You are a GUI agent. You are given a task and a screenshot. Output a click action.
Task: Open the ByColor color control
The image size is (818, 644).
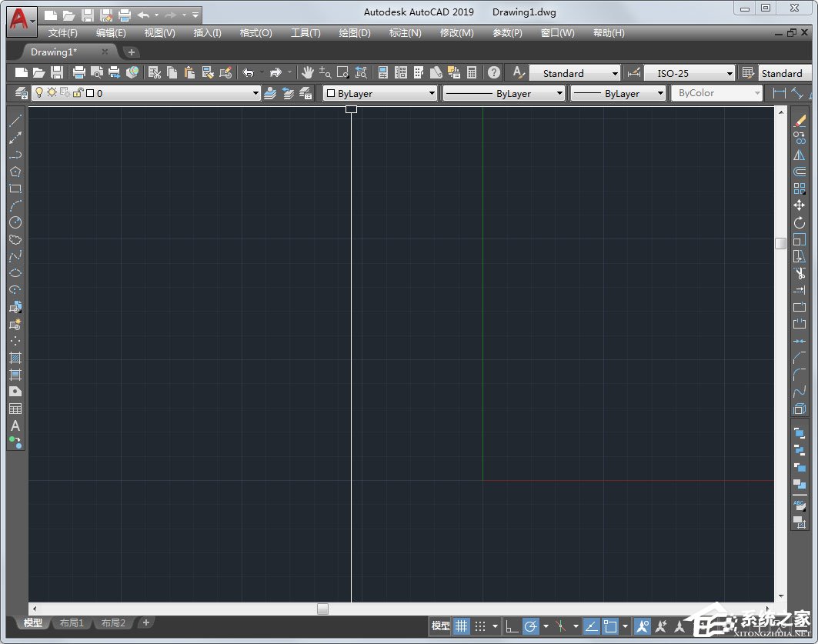coord(716,92)
